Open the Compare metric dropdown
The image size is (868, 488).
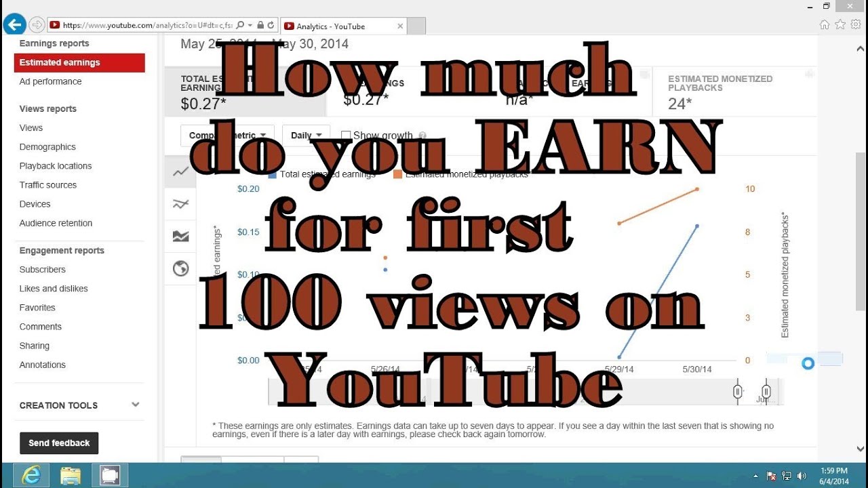[227, 136]
